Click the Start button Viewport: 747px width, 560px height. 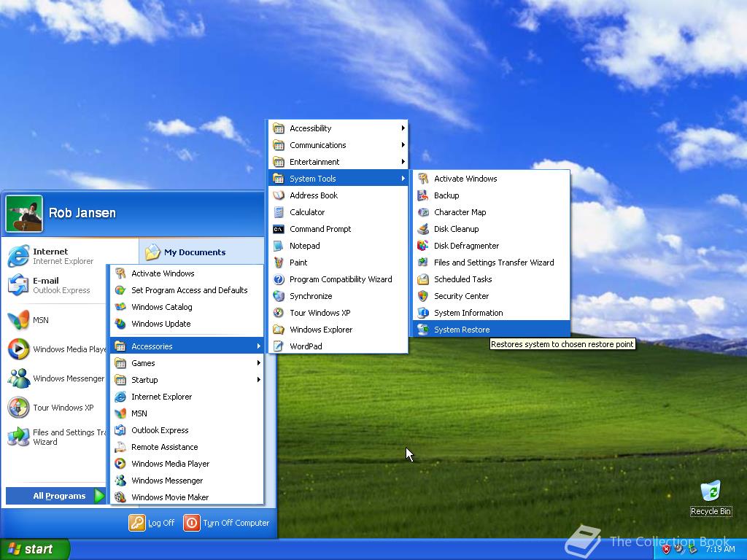point(35,549)
